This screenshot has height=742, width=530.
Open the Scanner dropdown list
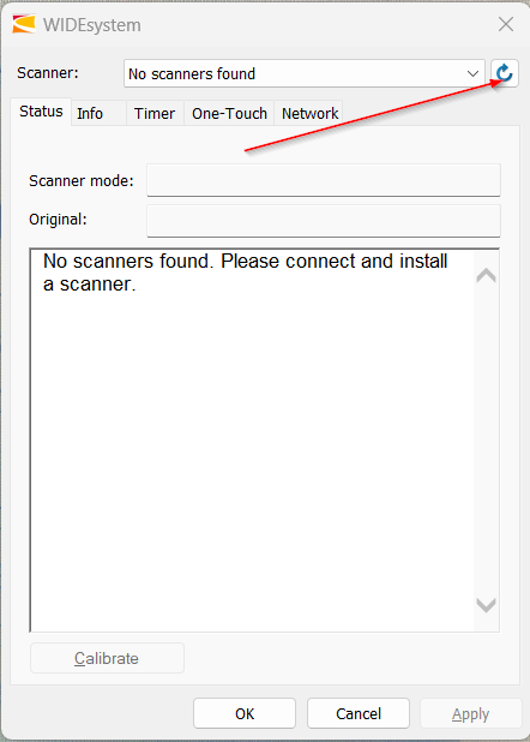pos(304,73)
